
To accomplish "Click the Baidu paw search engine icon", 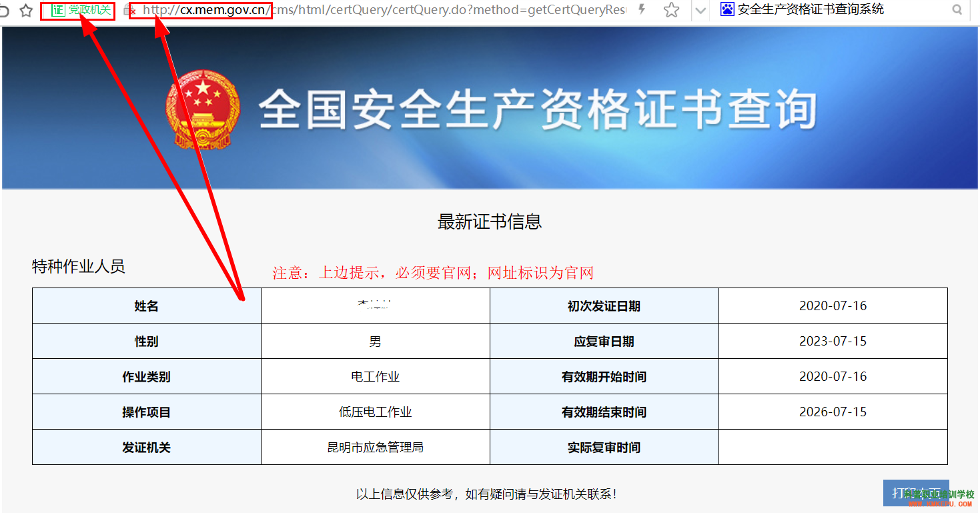I will pos(727,9).
